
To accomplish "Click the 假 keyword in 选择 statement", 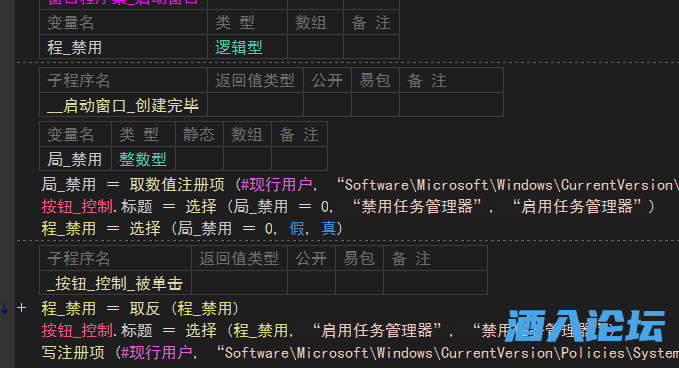I will (x=297, y=228).
